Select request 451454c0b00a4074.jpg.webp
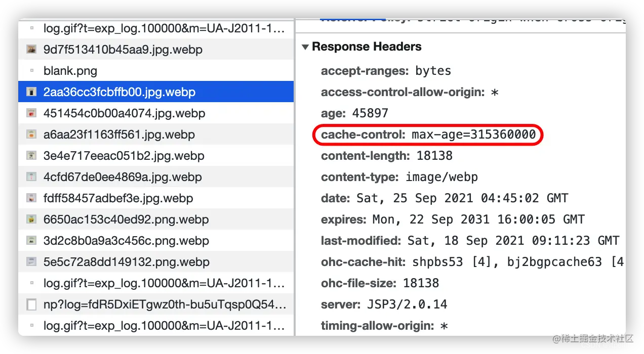 pyautogui.click(x=156, y=113)
